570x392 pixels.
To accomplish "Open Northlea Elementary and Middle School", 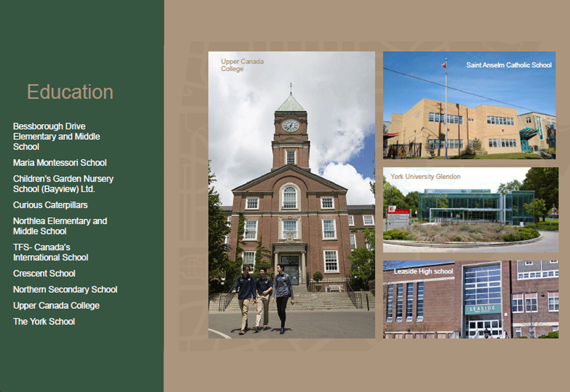I will (x=60, y=226).
